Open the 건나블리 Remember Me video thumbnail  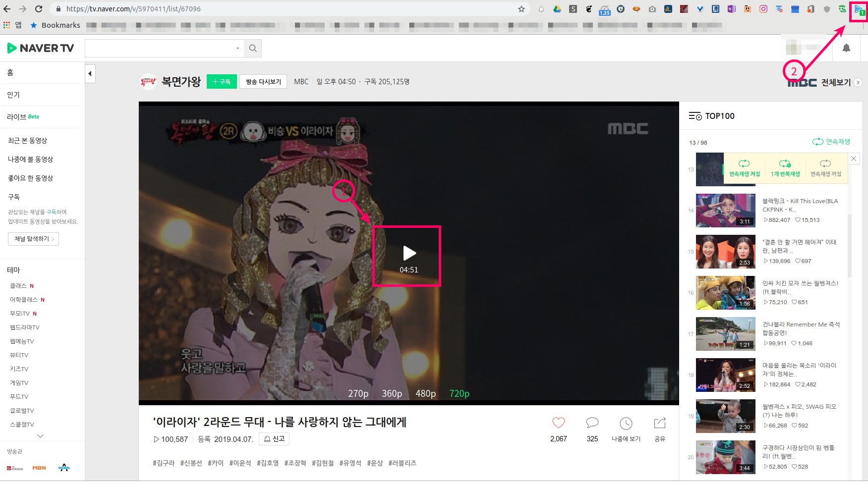pyautogui.click(x=726, y=333)
